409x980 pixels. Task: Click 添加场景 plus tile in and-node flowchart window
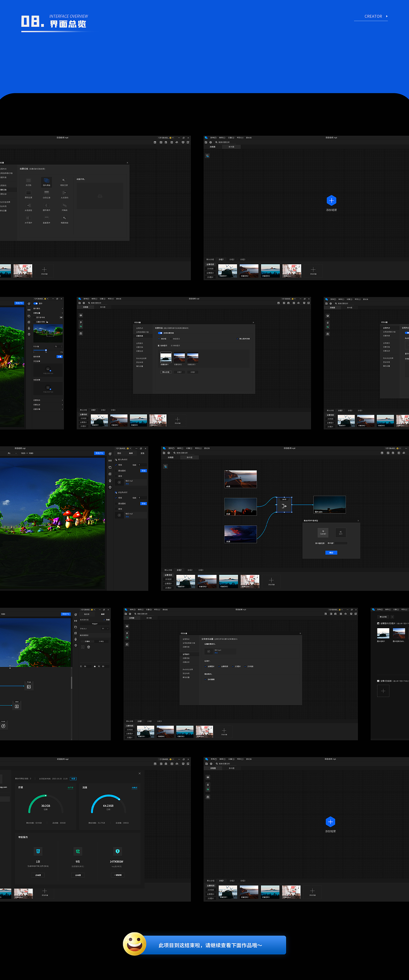[x=271, y=581]
